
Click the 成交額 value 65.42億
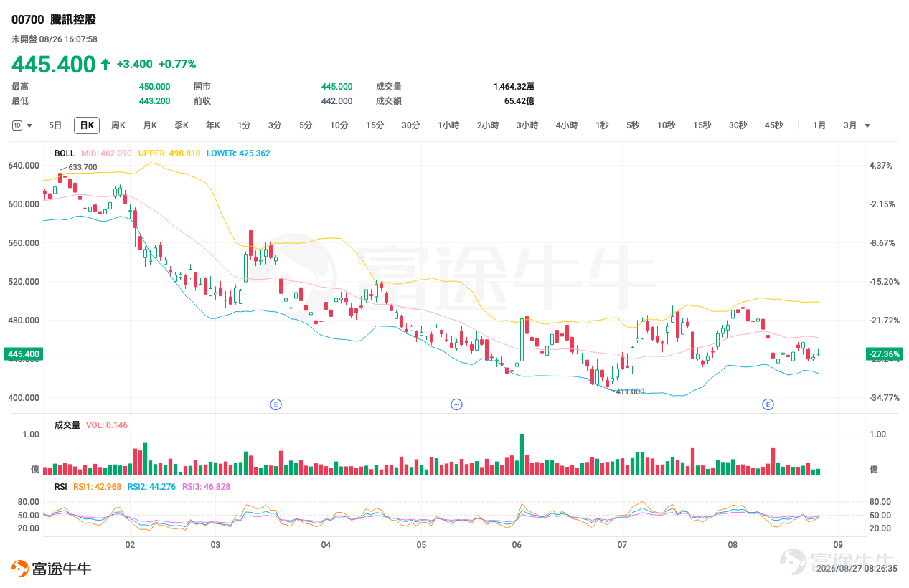pyautogui.click(x=519, y=101)
